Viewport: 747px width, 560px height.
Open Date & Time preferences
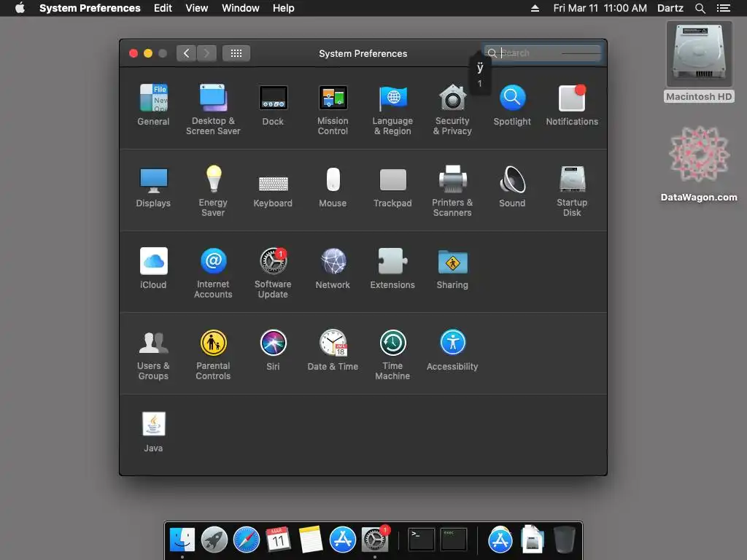(333, 350)
